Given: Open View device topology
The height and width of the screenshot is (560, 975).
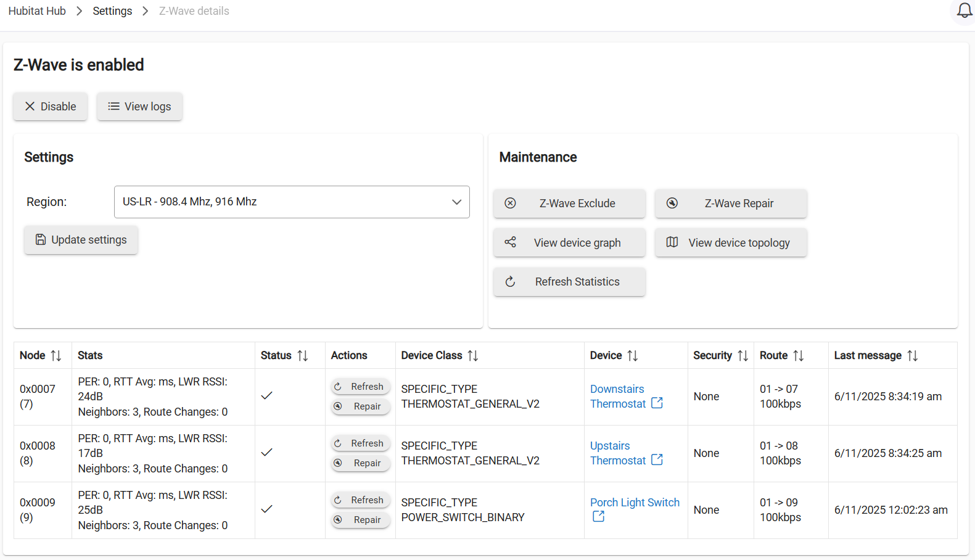Looking at the screenshot, I should coord(731,243).
